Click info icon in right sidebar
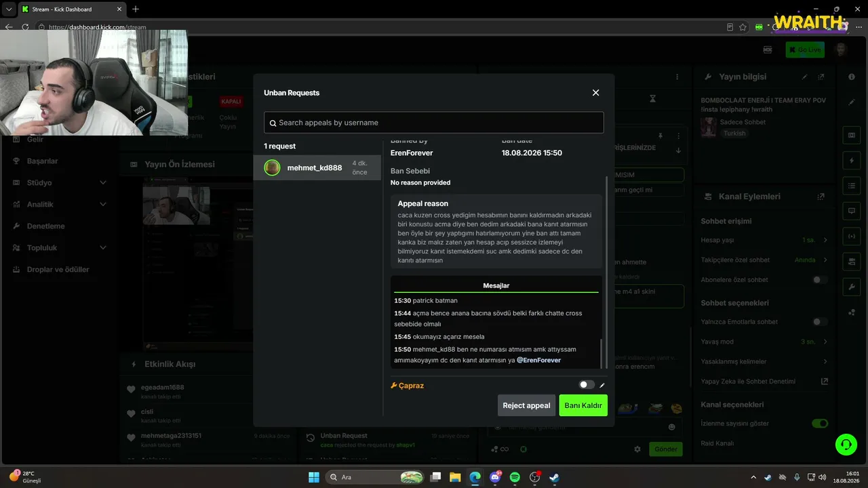The width and height of the screenshot is (868, 488). tap(852, 77)
